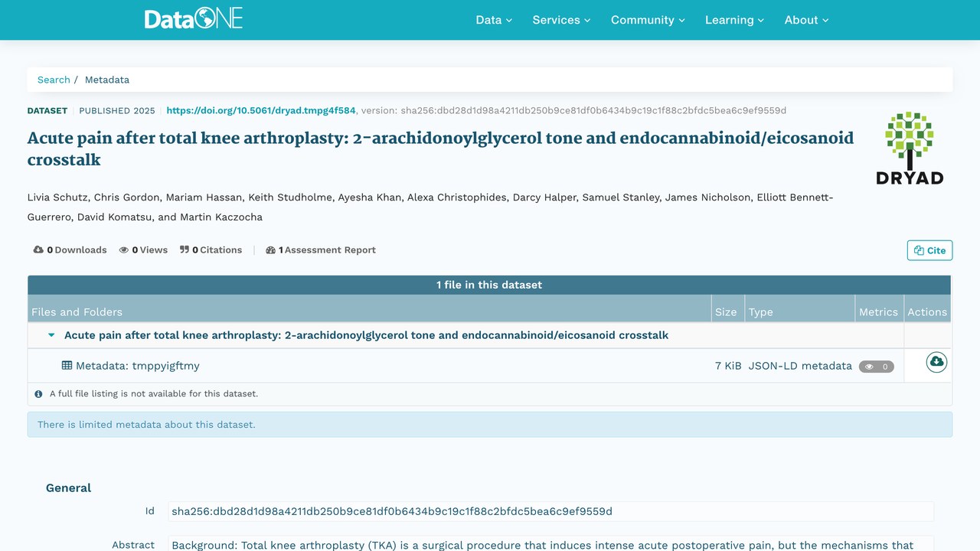Expand the About menu
The height and width of the screenshot is (551, 980).
(x=806, y=20)
